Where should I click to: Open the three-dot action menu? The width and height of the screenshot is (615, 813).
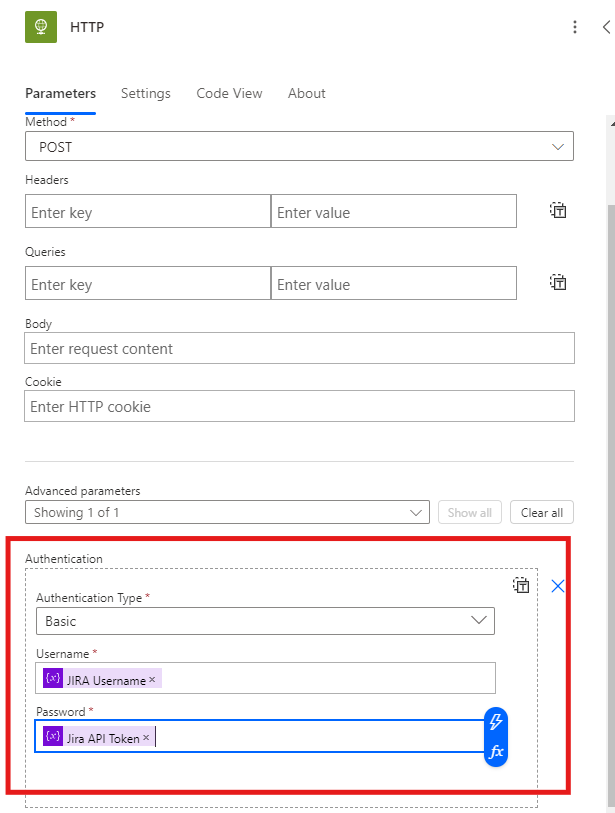click(575, 27)
